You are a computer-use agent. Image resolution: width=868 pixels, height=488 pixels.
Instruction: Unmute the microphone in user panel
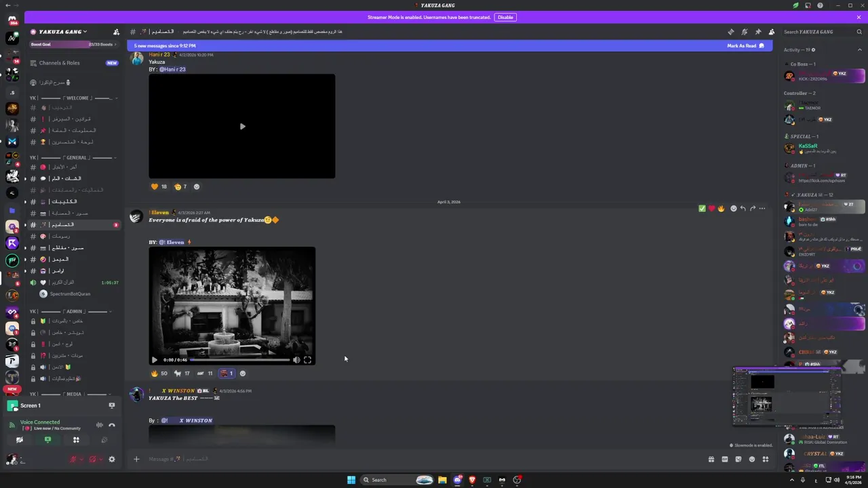pos(73,459)
